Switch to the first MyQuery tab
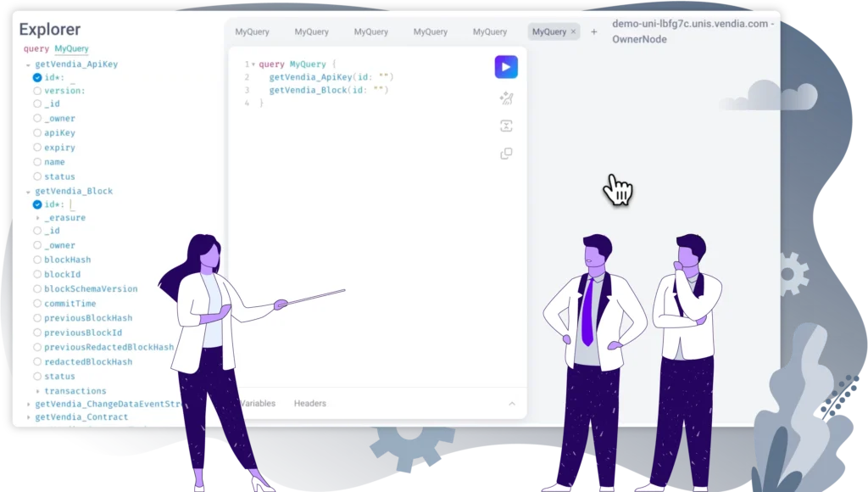This screenshot has height=492, width=868. [252, 32]
